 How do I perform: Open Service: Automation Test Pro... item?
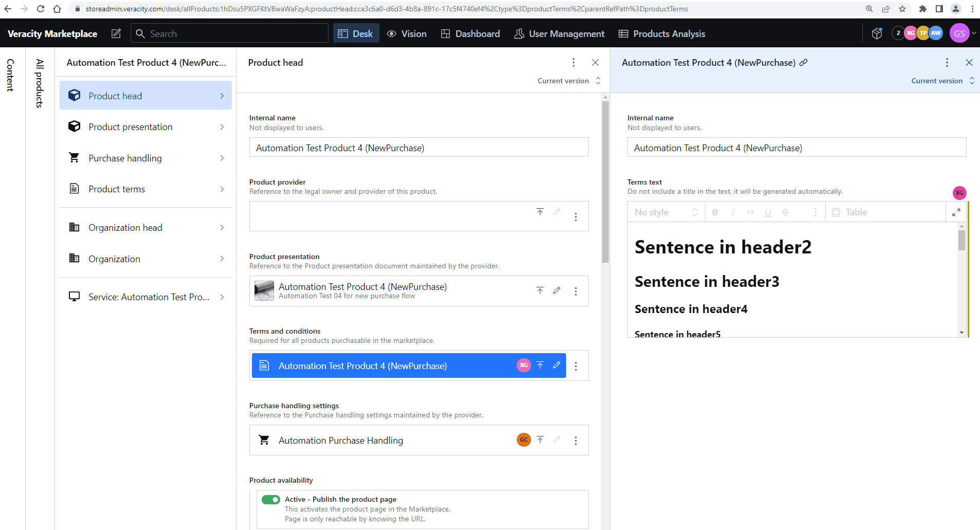[146, 297]
